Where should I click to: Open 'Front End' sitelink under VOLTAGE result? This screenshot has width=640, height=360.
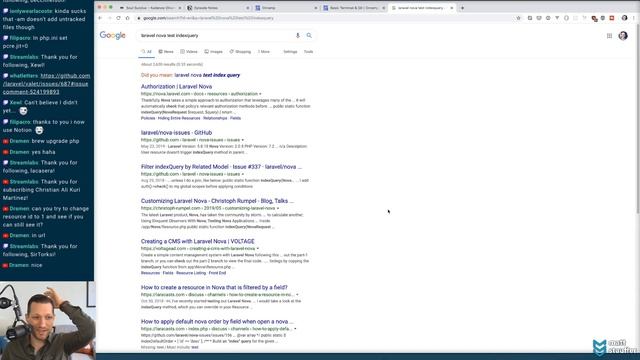point(217,273)
